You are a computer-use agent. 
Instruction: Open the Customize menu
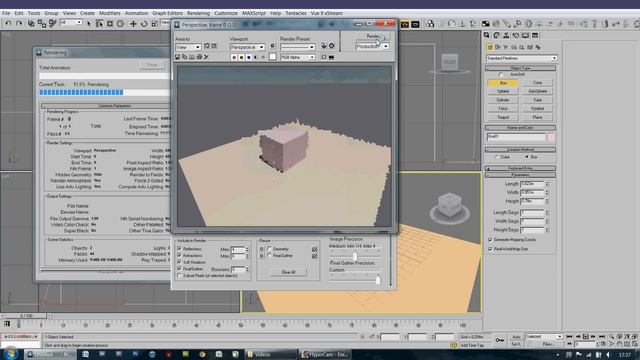pos(226,13)
